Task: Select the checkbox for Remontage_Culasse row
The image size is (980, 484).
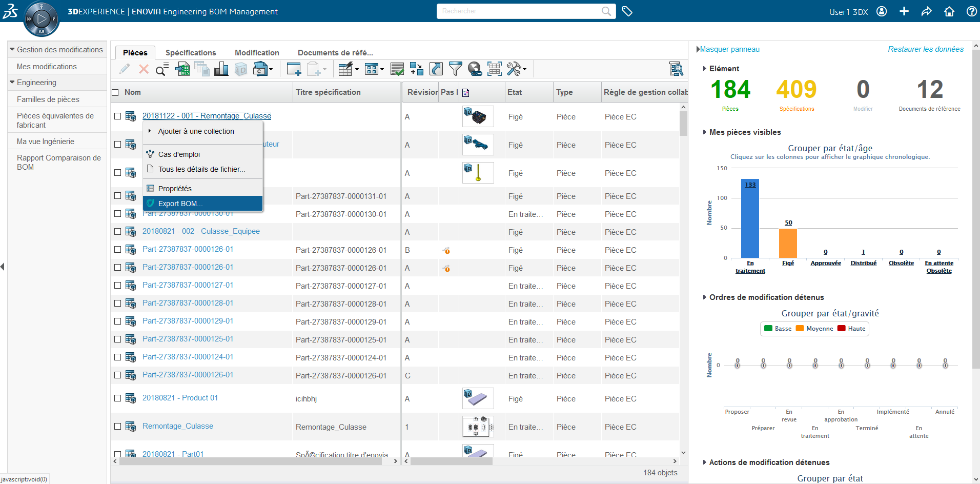Action: pos(117,427)
